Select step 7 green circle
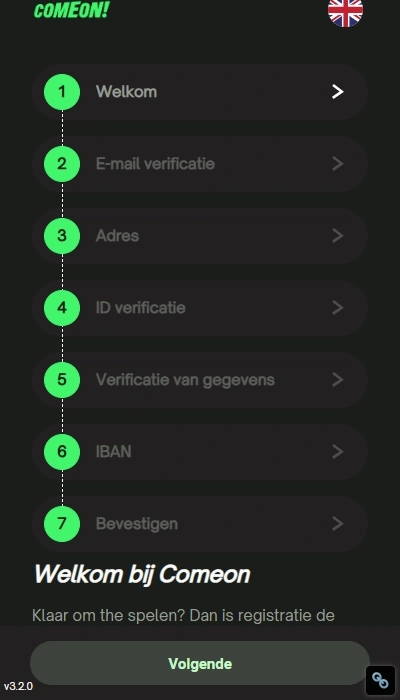This screenshot has width=400, height=700. click(62, 523)
